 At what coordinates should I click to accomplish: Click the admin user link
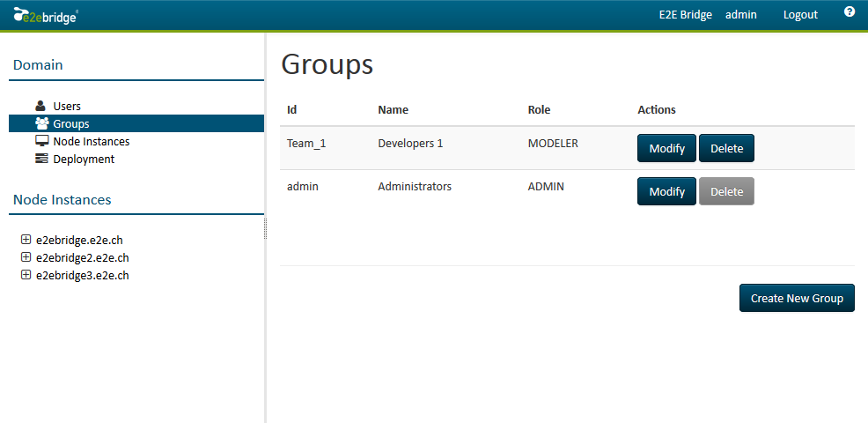pos(740,15)
